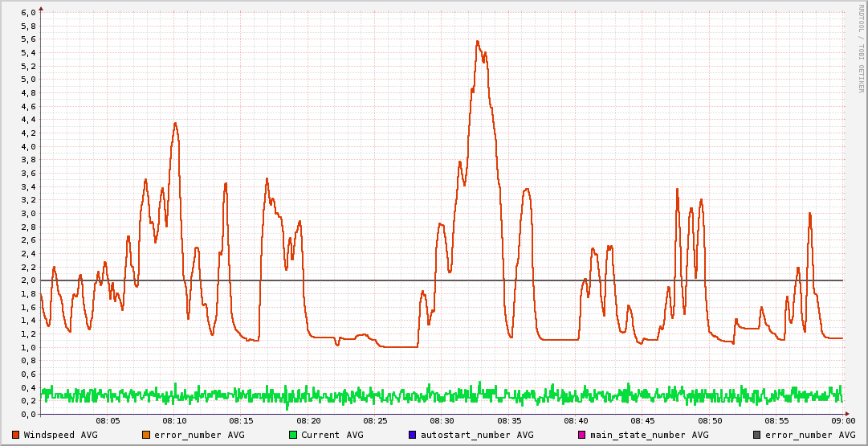Click the red Windspeed AVG legend swatch

[x=16, y=435]
